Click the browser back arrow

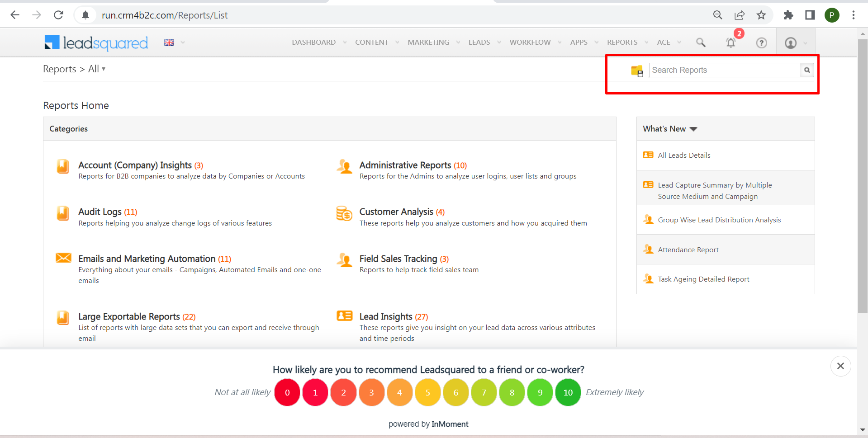click(x=15, y=15)
